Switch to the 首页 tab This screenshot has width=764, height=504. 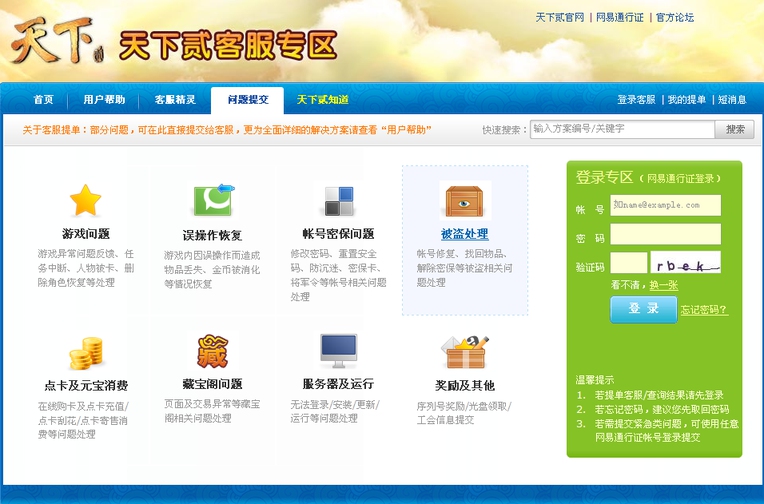(x=43, y=100)
